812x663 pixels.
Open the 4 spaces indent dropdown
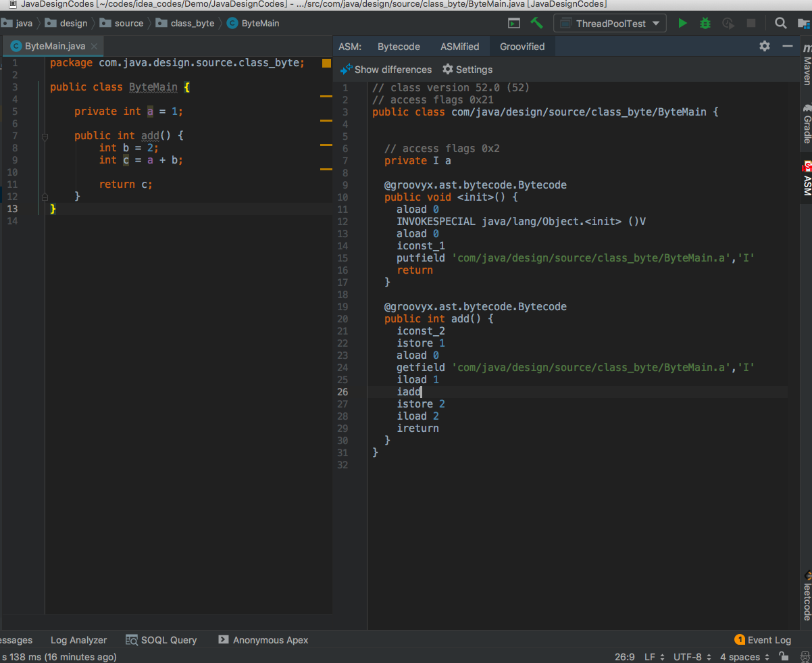tap(745, 657)
